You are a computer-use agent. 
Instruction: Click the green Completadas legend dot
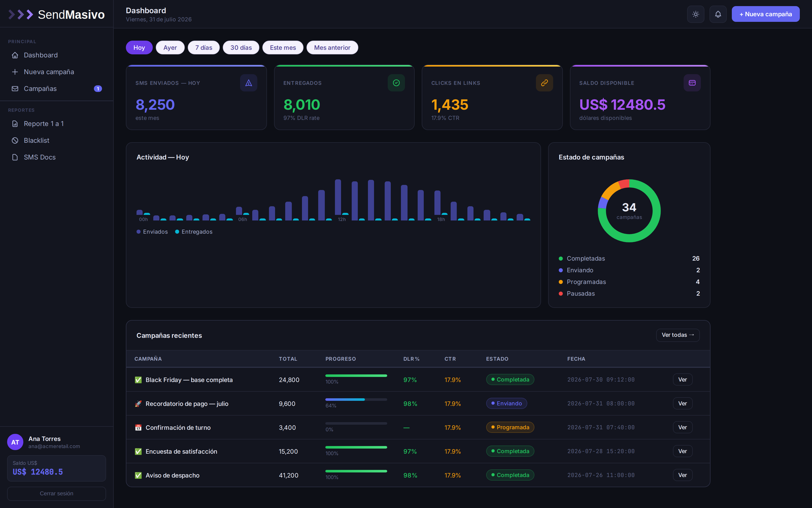[561, 259]
